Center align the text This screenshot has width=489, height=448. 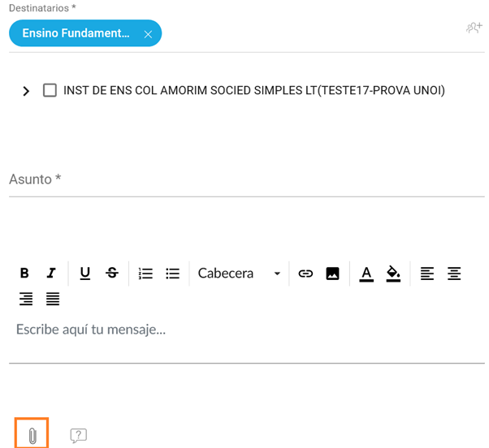click(454, 274)
